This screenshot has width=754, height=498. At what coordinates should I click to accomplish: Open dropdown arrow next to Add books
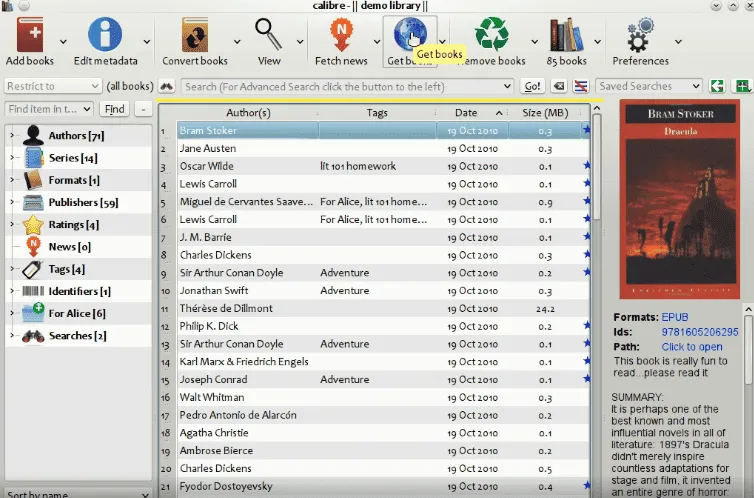[x=64, y=42]
